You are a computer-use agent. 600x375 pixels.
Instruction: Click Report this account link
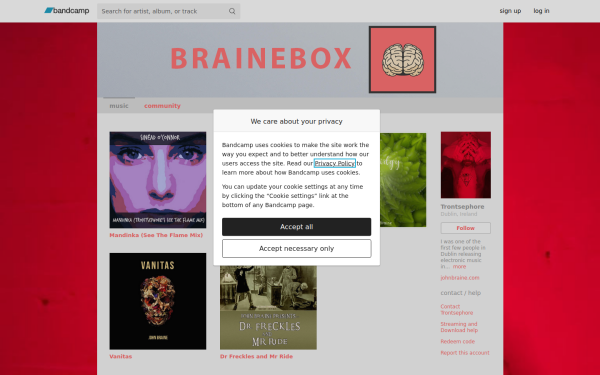pos(465,353)
